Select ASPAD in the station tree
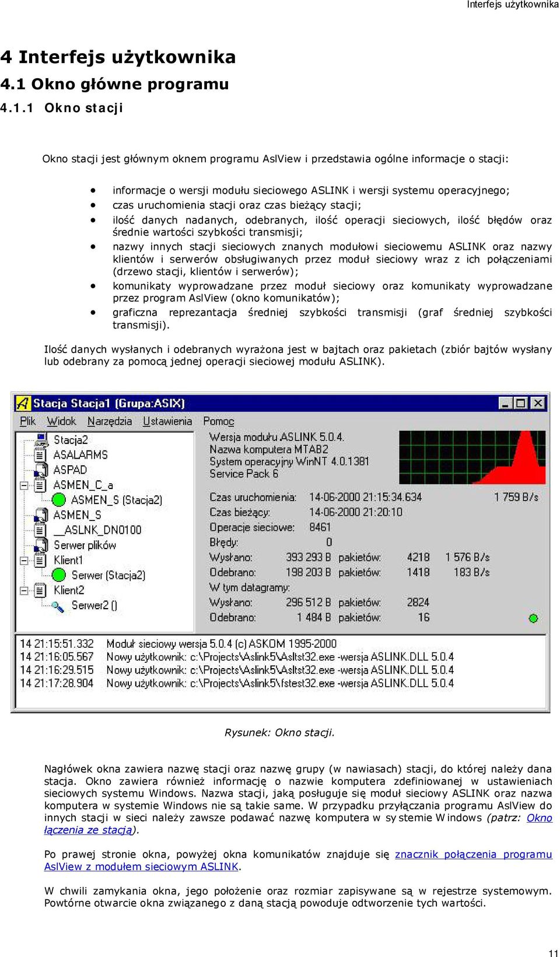 tap(70, 470)
